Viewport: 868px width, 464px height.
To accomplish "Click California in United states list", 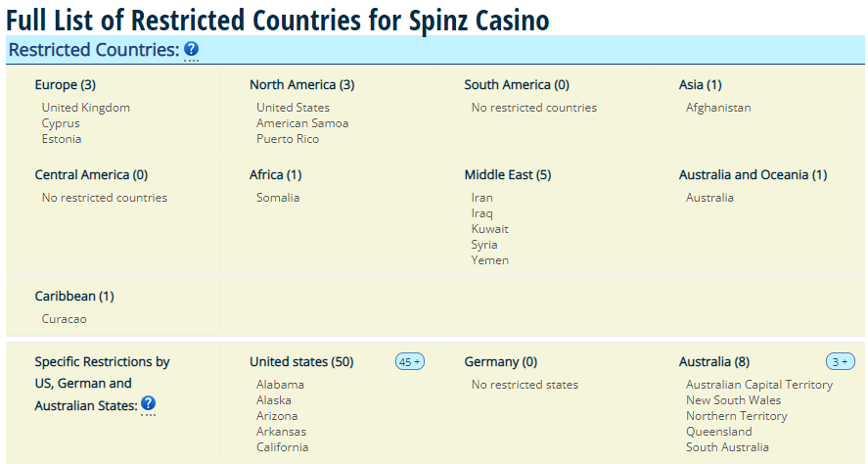I will pyautogui.click(x=282, y=446).
